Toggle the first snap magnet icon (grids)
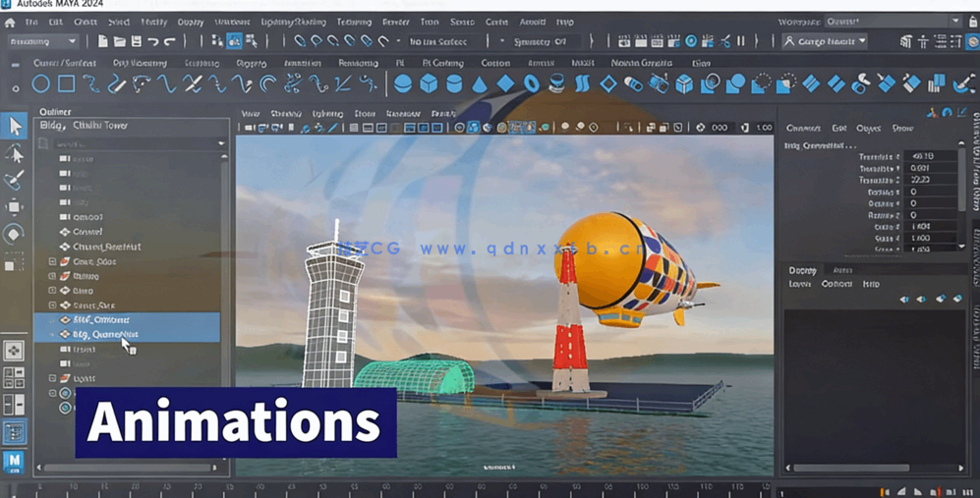The width and height of the screenshot is (980, 498). point(300,42)
